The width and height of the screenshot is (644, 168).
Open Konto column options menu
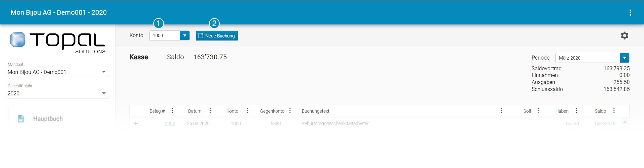pos(248,111)
